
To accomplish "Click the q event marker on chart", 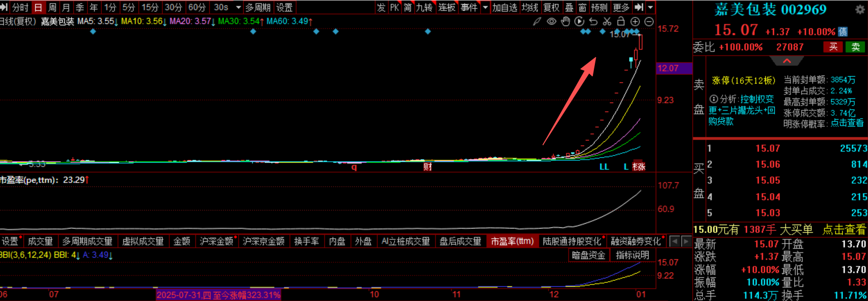I will point(354,167).
